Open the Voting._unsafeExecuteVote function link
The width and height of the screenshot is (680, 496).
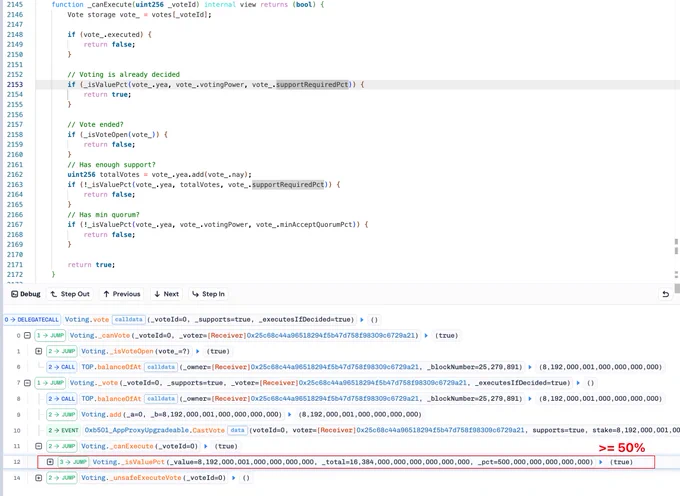click(131, 478)
